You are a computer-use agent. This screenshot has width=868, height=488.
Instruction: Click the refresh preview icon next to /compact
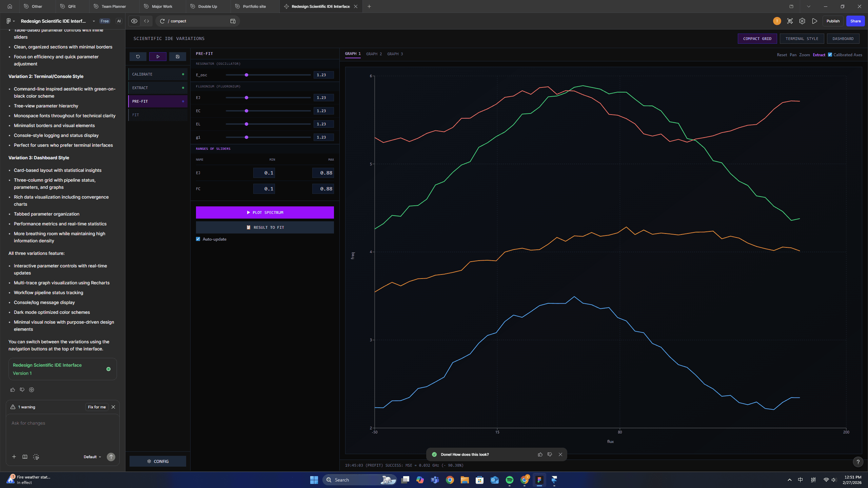tap(162, 21)
